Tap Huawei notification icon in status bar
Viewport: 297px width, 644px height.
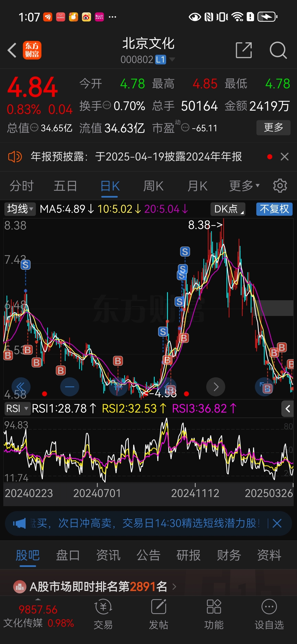click(x=61, y=17)
